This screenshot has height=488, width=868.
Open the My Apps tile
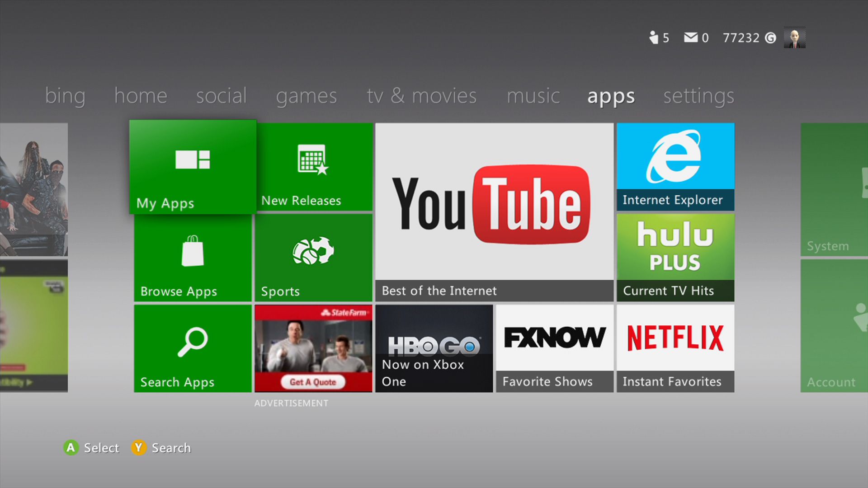tap(192, 167)
